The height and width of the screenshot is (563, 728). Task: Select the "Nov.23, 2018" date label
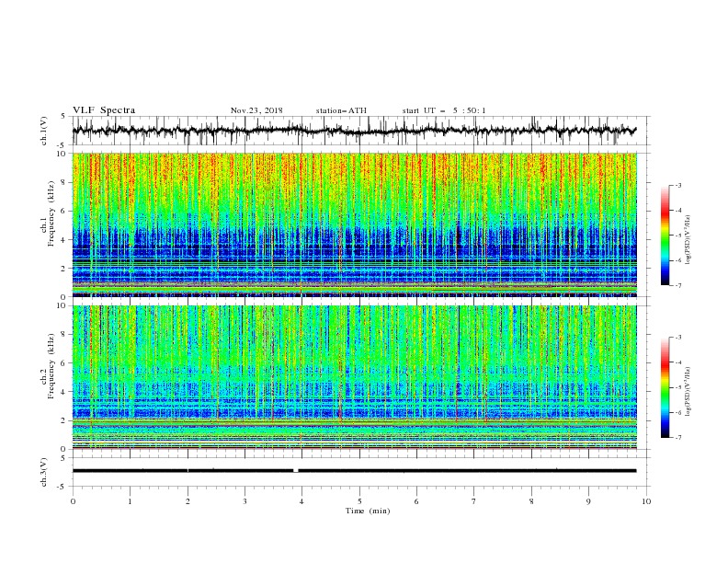[x=256, y=110]
